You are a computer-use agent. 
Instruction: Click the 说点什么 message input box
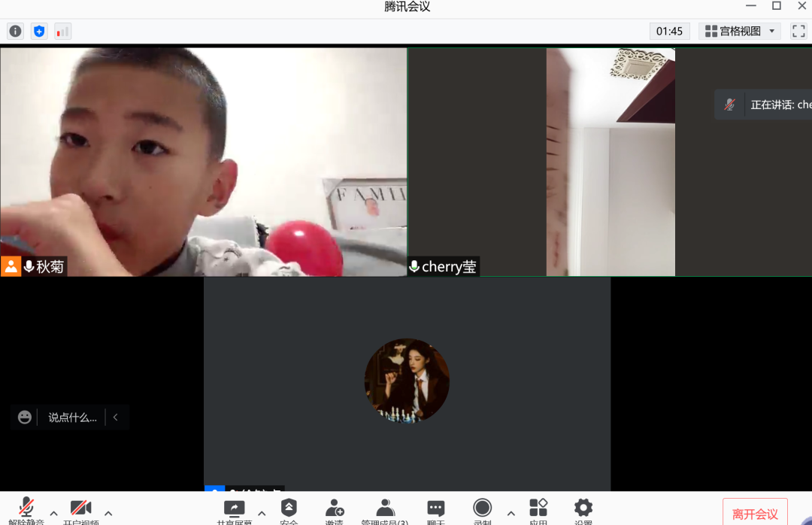point(72,417)
